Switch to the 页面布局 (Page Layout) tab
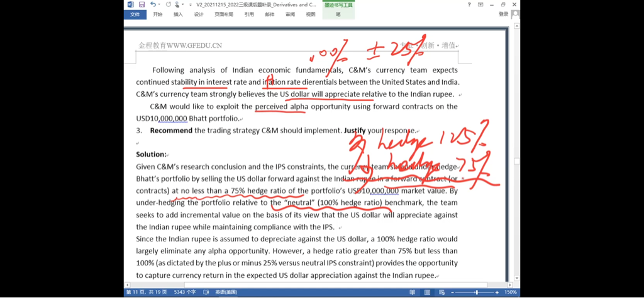The image size is (644, 298). (x=224, y=14)
